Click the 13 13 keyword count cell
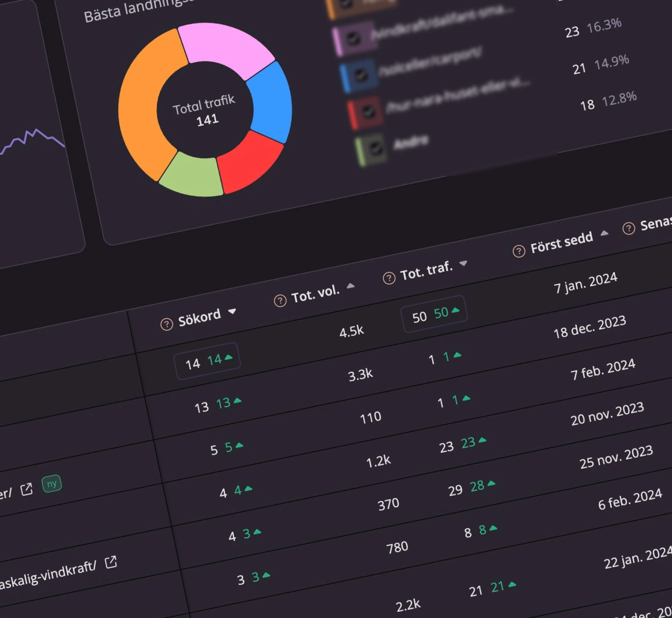This screenshot has width=672, height=618. [x=218, y=405]
